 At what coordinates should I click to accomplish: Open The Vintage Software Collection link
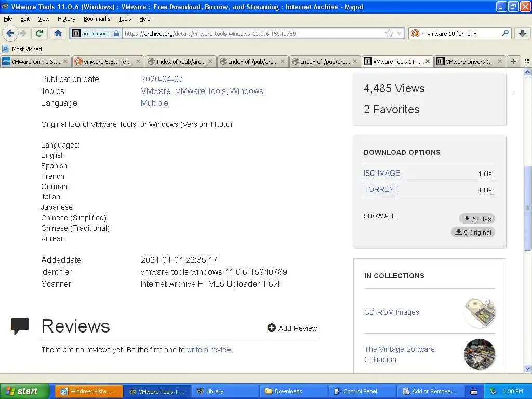(400, 354)
